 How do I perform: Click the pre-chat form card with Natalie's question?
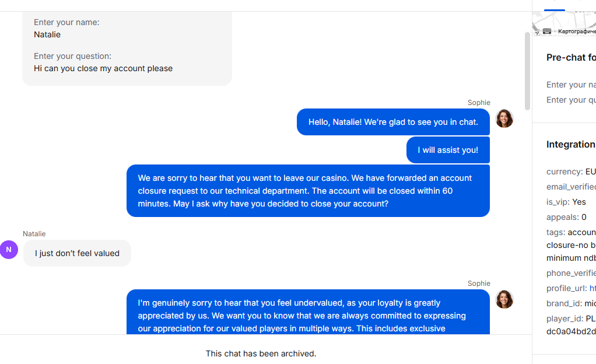[127, 48]
